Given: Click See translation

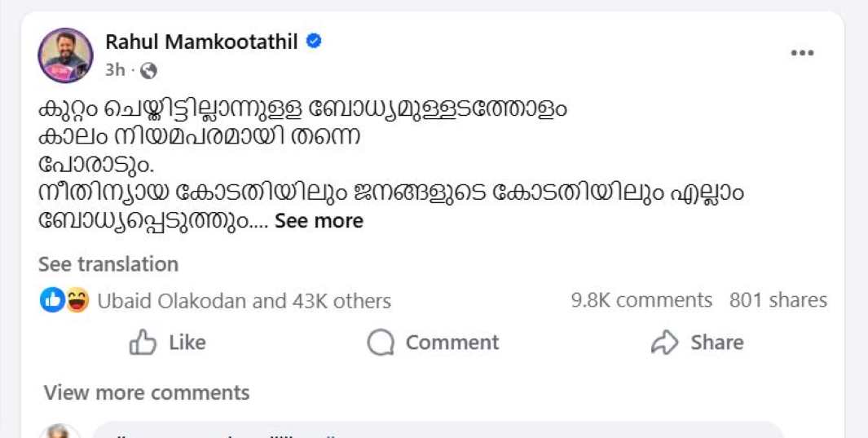Looking at the screenshot, I should 108,264.
